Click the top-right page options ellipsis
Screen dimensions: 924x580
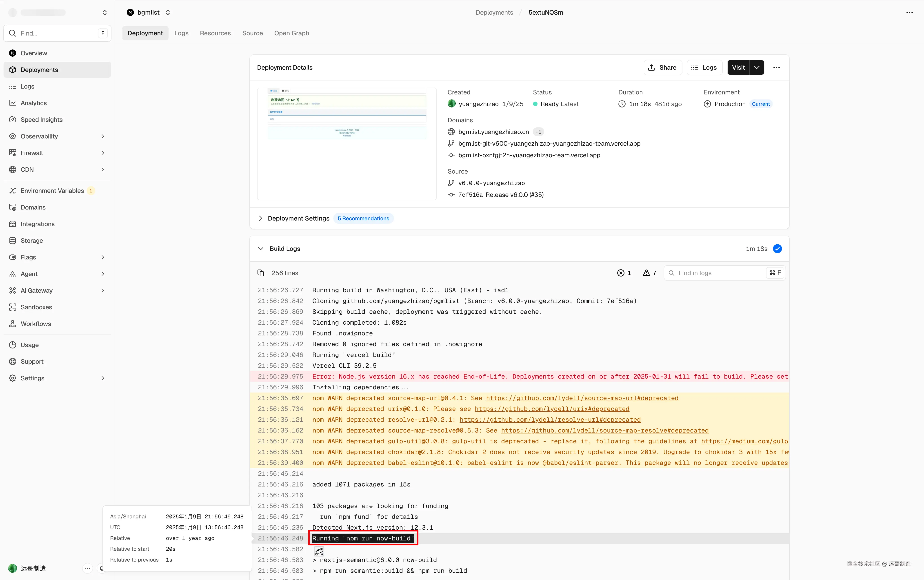coord(909,13)
